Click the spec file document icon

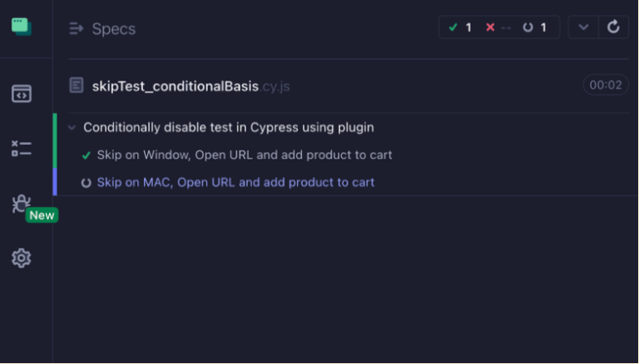[x=77, y=85]
